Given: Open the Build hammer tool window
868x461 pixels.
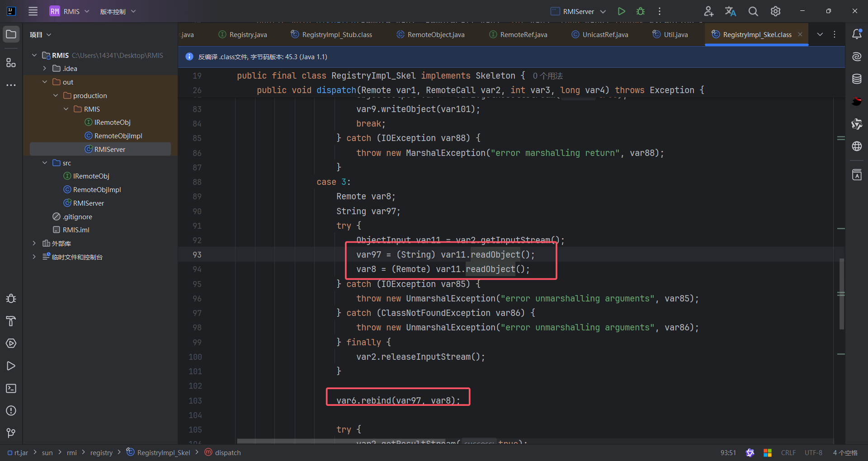Looking at the screenshot, I should (11, 321).
